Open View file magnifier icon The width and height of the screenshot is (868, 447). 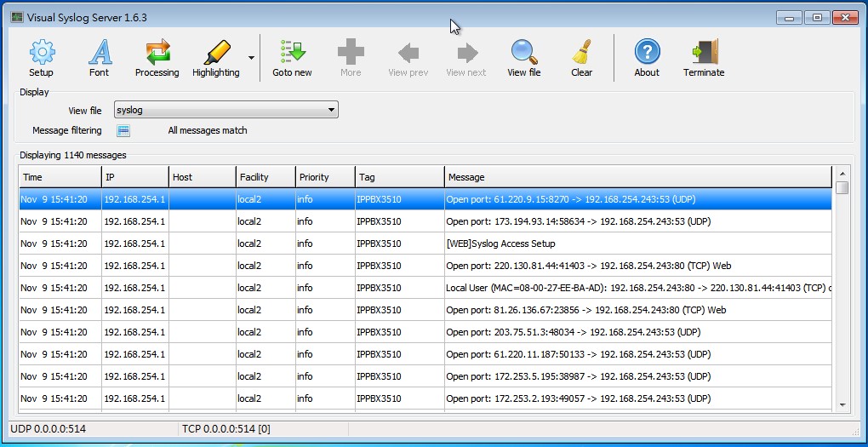pyautogui.click(x=524, y=54)
